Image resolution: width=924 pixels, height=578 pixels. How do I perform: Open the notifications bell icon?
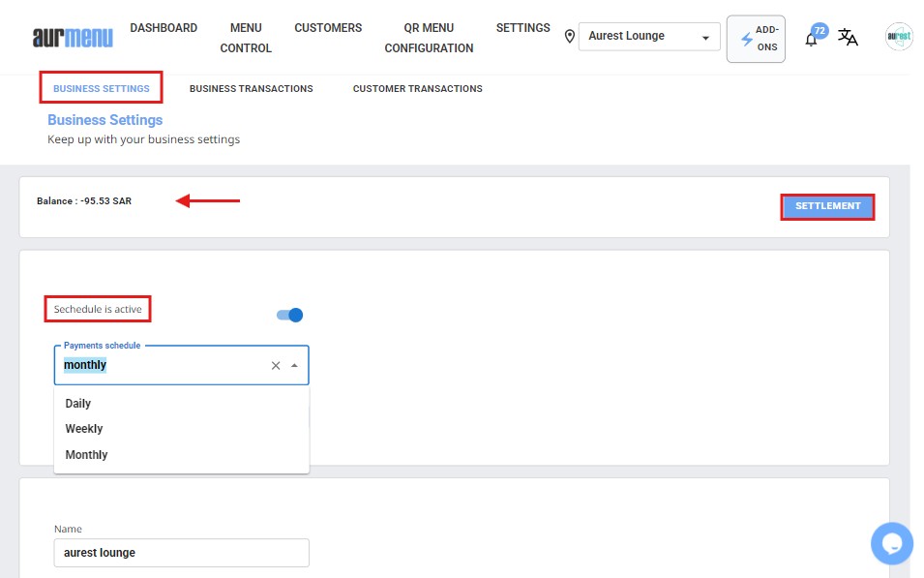pos(812,39)
